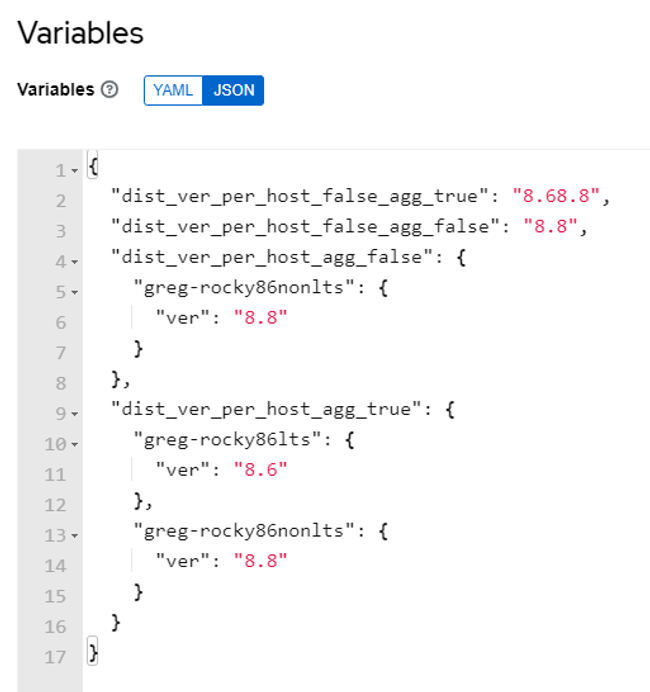Click the "greg-rocky86lts" key text
The width and height of the screenshot is (650, 692).
[x=227, y=439]
